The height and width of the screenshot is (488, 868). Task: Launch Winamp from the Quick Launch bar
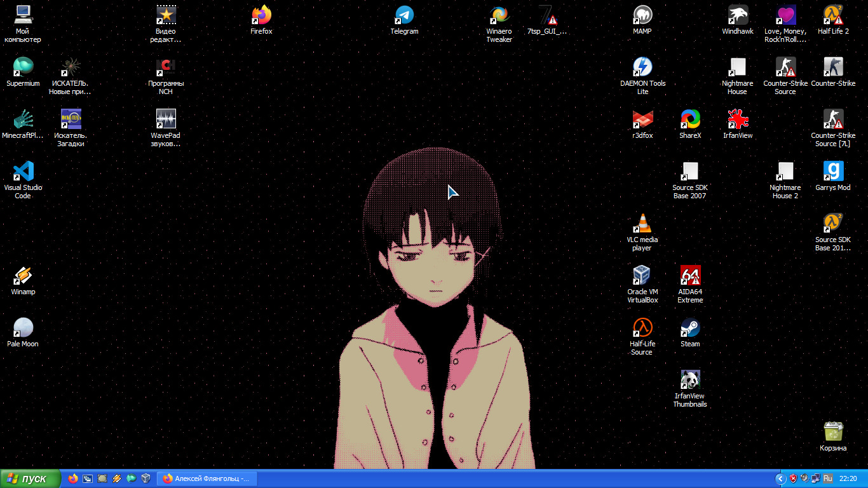(117, 478)
